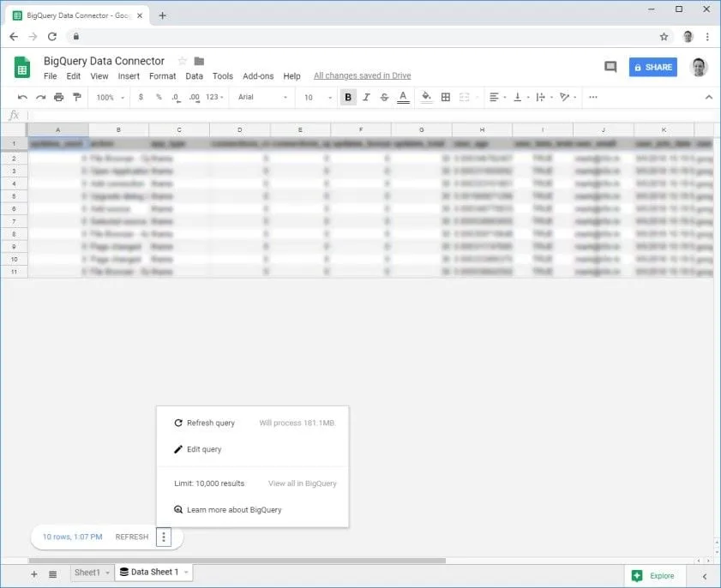721x588 pixels.
Task: Open horizontal align dropdown
Action: (x=497, y=97)
